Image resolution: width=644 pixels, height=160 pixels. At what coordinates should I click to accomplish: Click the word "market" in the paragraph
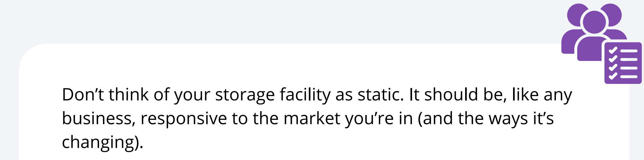pyautogui.click(x=312, y=119)
